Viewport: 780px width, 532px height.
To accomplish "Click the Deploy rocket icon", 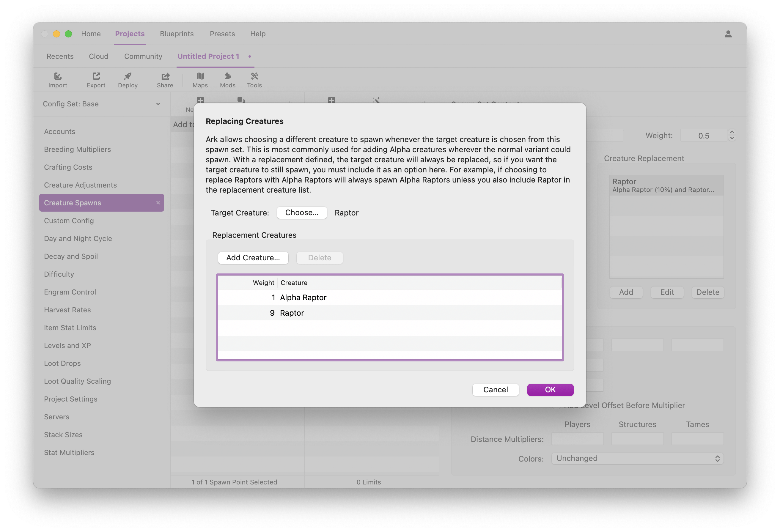I will tap(128, 76).
